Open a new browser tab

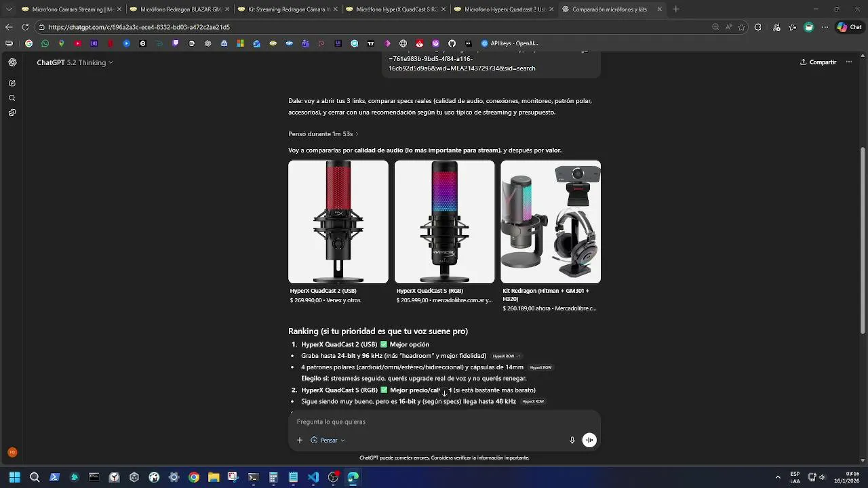(x=675, y=9)
